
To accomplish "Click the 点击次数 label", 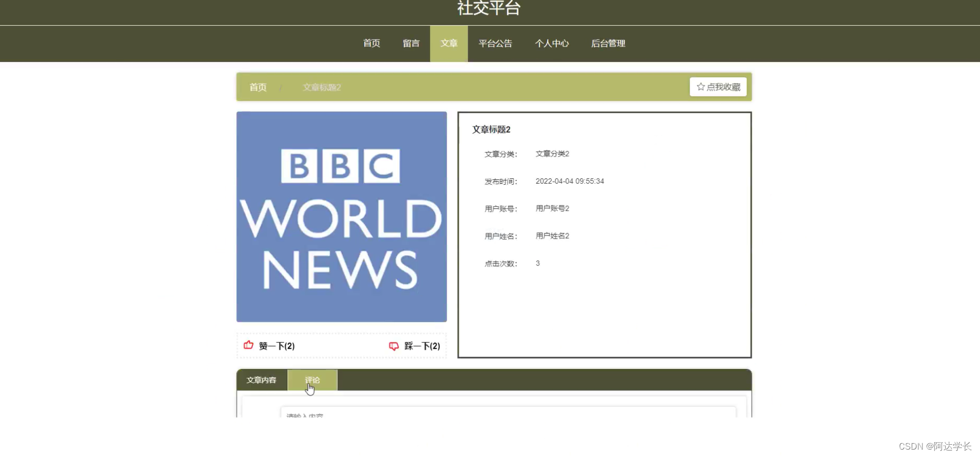I will (501, 263).
